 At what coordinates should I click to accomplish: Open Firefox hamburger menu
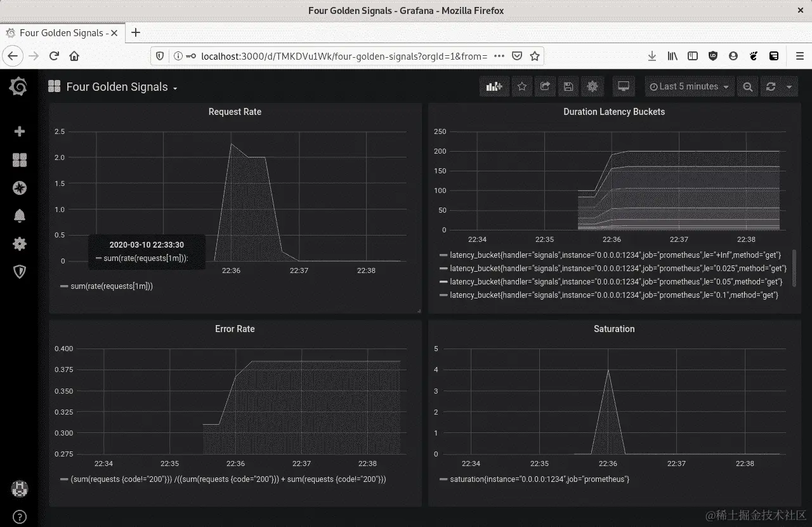799,56
